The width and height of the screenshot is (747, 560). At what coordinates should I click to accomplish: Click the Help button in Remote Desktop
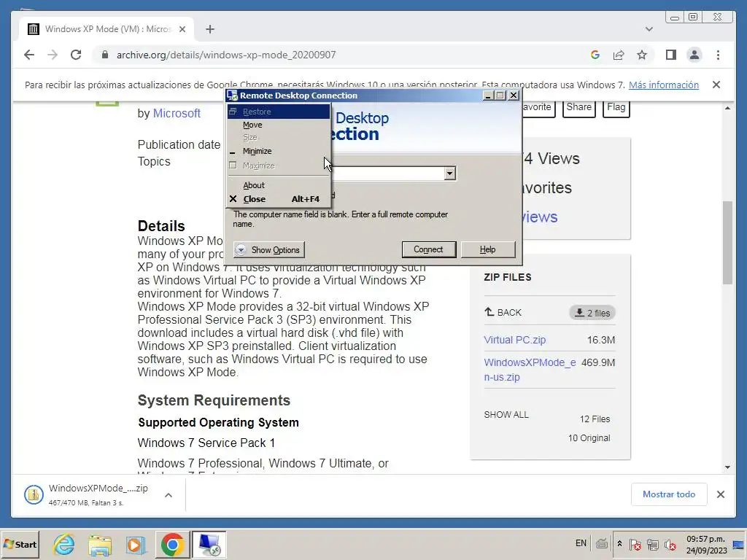487,249
